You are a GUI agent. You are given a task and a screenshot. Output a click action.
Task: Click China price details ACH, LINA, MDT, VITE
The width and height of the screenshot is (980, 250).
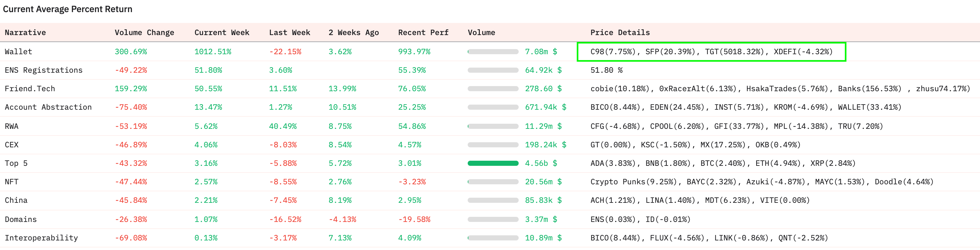click(x=700, y=201)
